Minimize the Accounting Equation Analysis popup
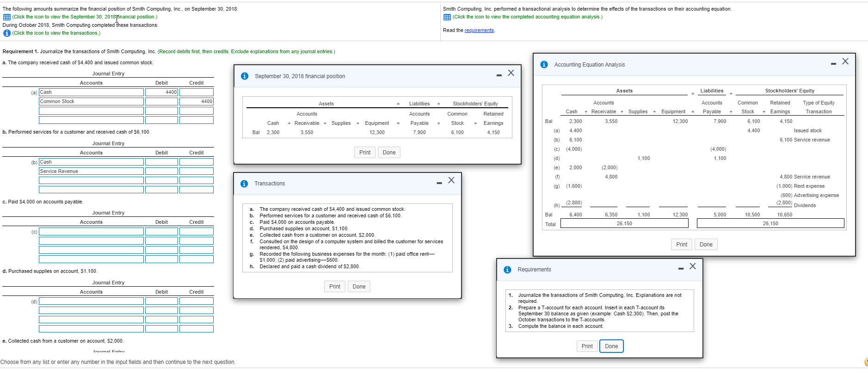This screenshot has width=868, height=369. click(833, 63)
